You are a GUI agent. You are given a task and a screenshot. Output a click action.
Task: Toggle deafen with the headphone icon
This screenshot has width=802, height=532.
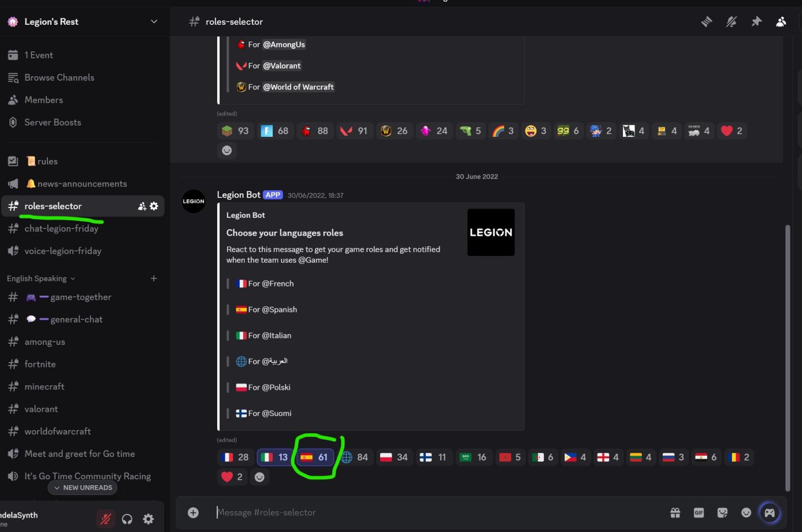127,519
